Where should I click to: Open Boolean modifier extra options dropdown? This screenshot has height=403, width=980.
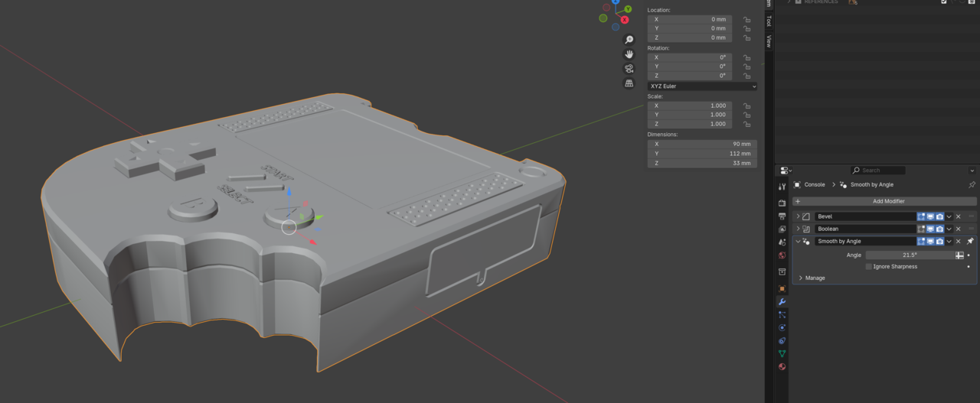coord(949,229)
